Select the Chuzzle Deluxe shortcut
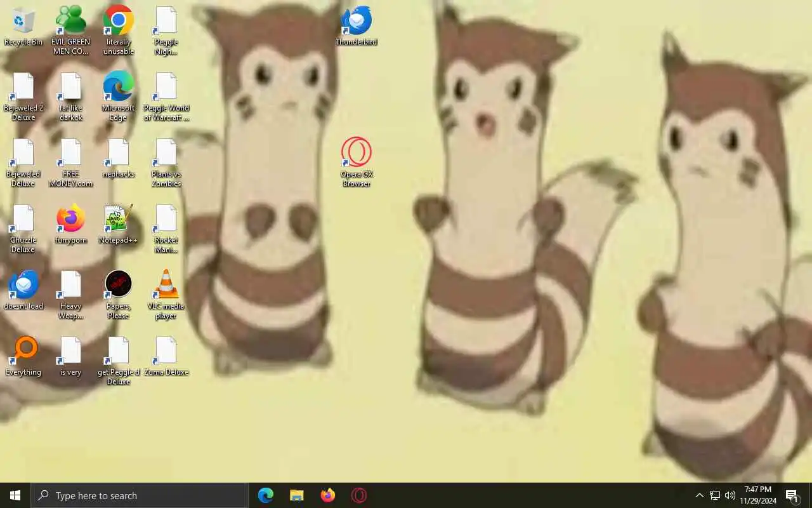 pyautogui.click(x=23, y=229)
